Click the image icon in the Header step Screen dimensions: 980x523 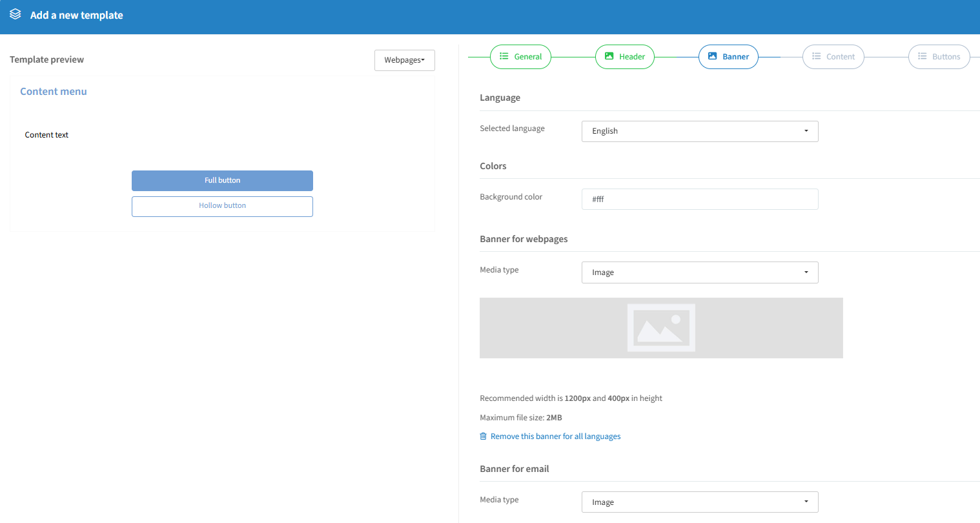click(609, 56)
